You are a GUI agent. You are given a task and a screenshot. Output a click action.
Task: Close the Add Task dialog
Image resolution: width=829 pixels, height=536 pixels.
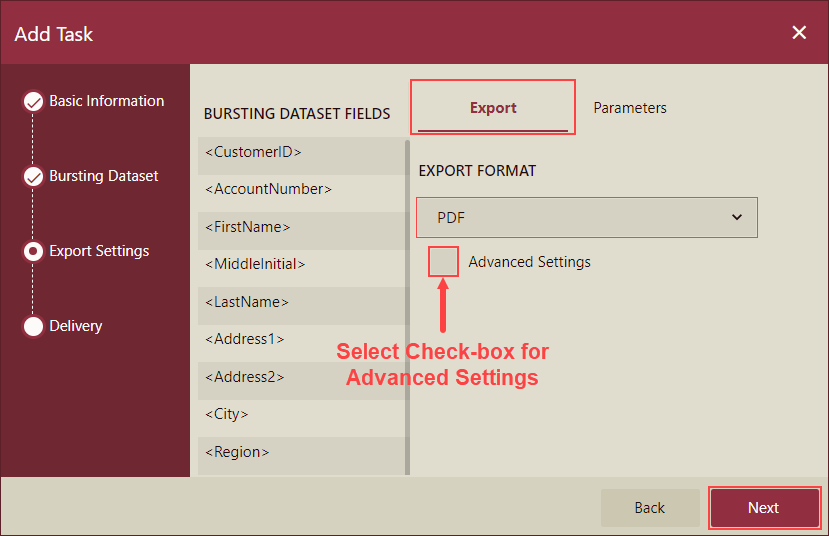[x=799, y=33]
